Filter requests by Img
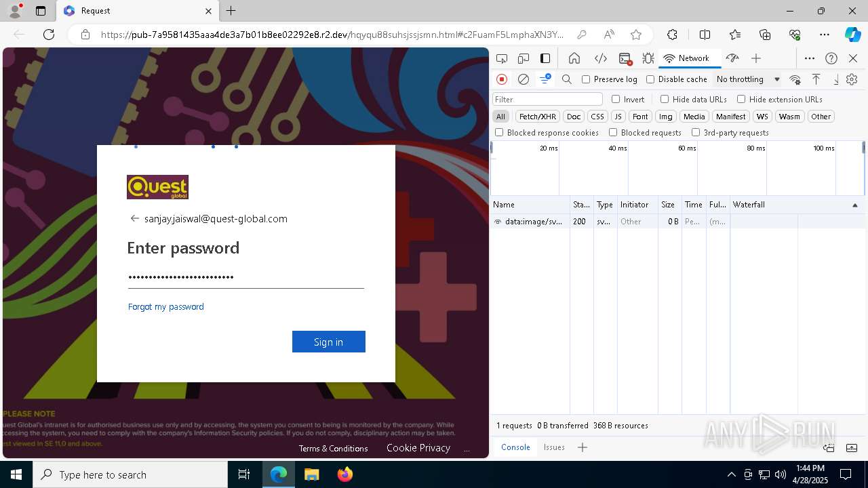The height and width of the screenshot is (488, 868). coord(666,117)
